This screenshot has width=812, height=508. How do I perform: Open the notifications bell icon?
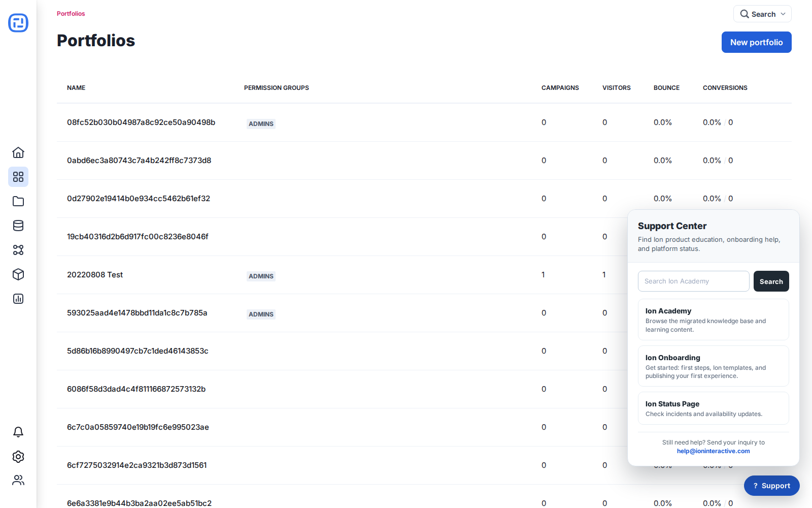click(18, 432)
